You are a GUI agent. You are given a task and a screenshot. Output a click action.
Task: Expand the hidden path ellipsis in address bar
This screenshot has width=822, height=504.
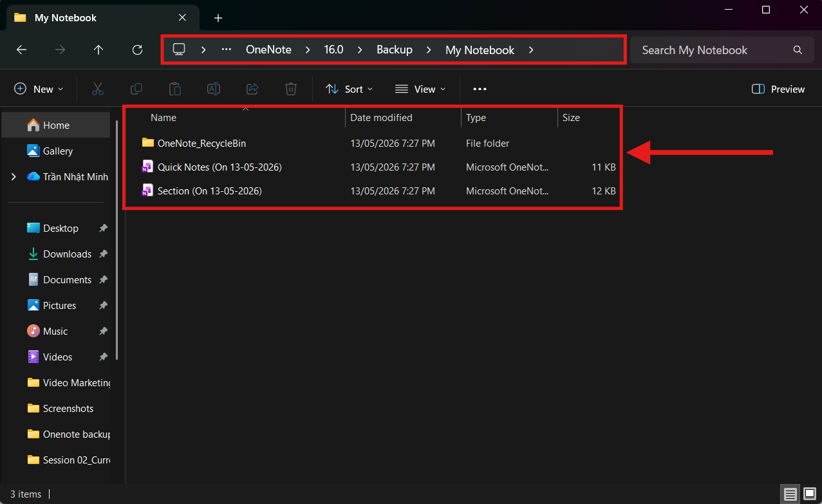226,50
